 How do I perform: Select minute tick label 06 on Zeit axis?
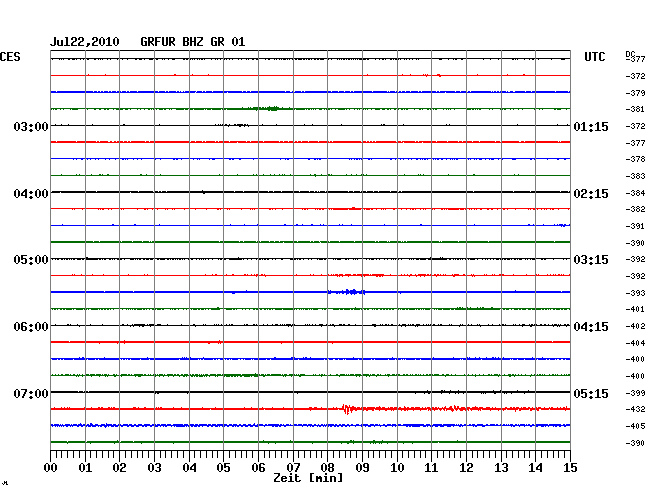(x=258, y=468)
